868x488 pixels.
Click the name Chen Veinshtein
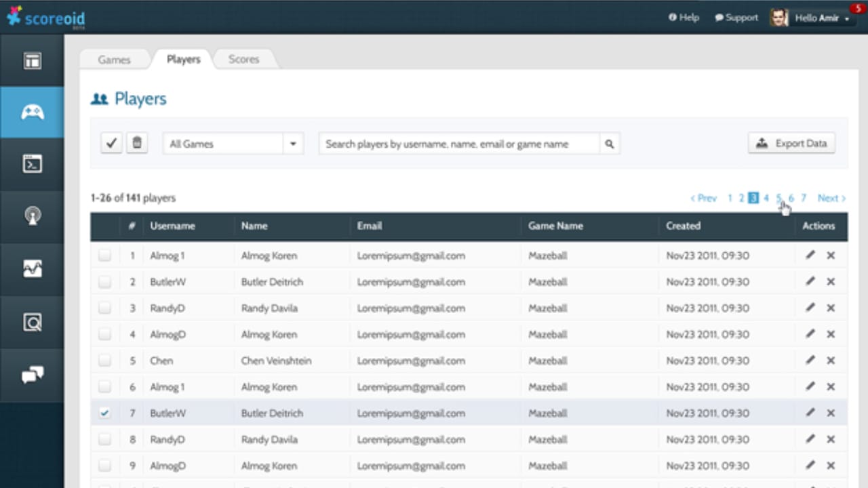tap(277, 361)
